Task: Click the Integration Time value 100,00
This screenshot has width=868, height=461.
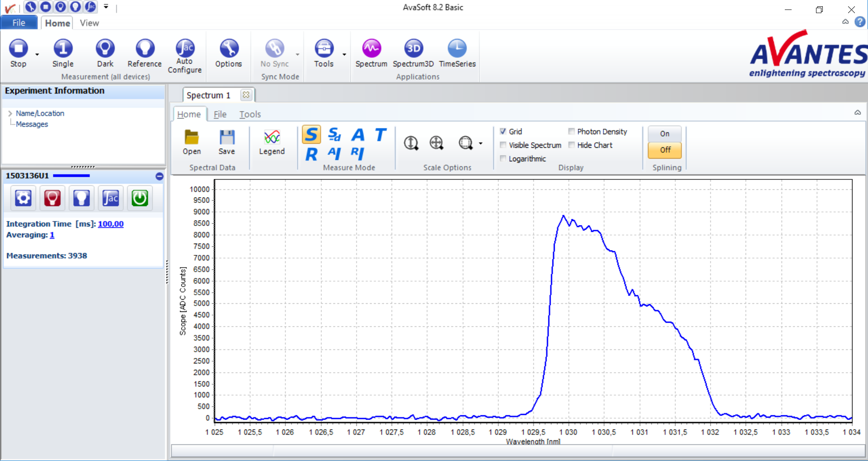Action: pyautogui.click(x=111, y=224)
